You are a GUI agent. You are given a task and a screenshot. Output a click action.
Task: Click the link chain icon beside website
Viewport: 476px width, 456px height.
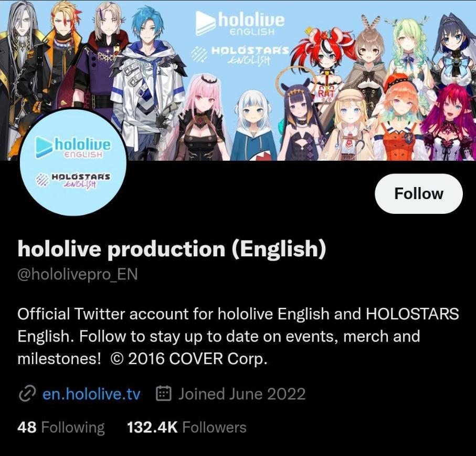pyautogui.click(x=27, y=394)
